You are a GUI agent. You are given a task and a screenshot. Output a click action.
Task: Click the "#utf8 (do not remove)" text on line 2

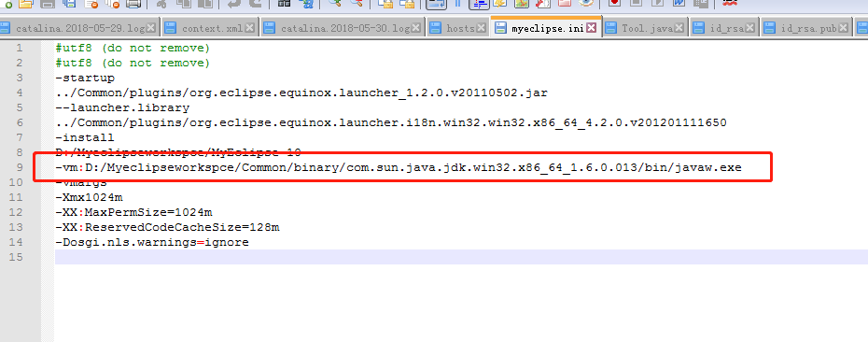tap(133, 63)
